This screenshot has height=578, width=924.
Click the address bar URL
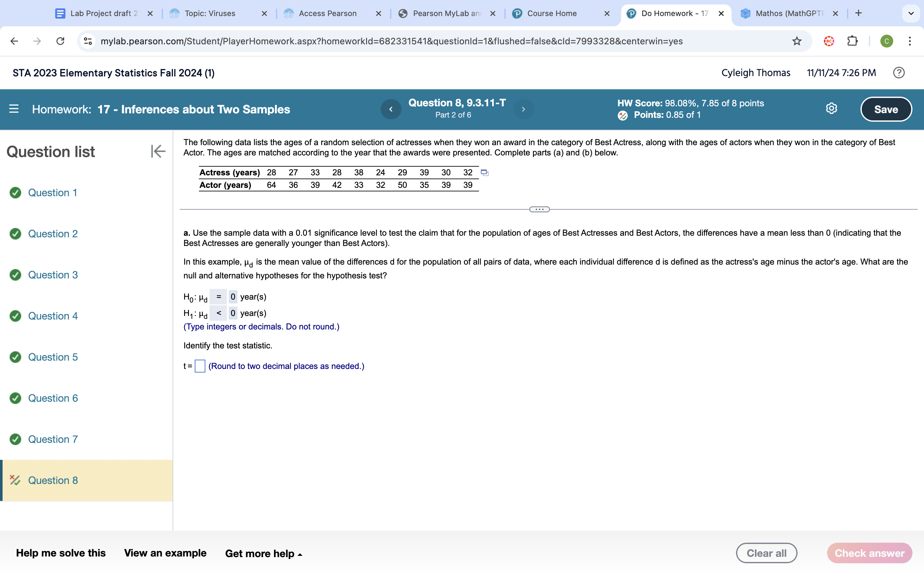point(391,41)
